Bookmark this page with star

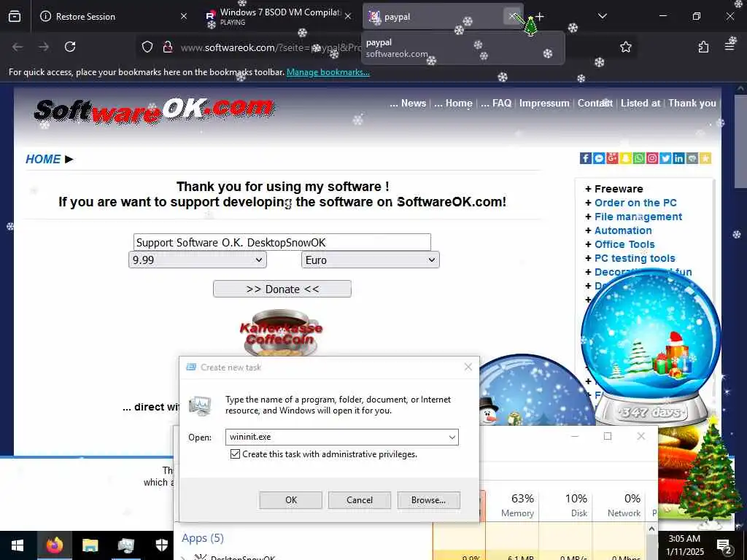[625, 47]
